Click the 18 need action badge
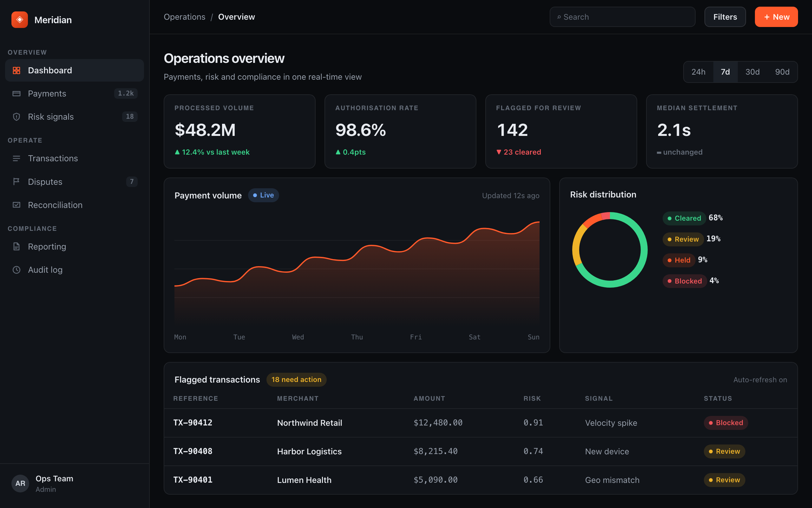This screenshot has height=508, width=812. (x=296, y=380)
